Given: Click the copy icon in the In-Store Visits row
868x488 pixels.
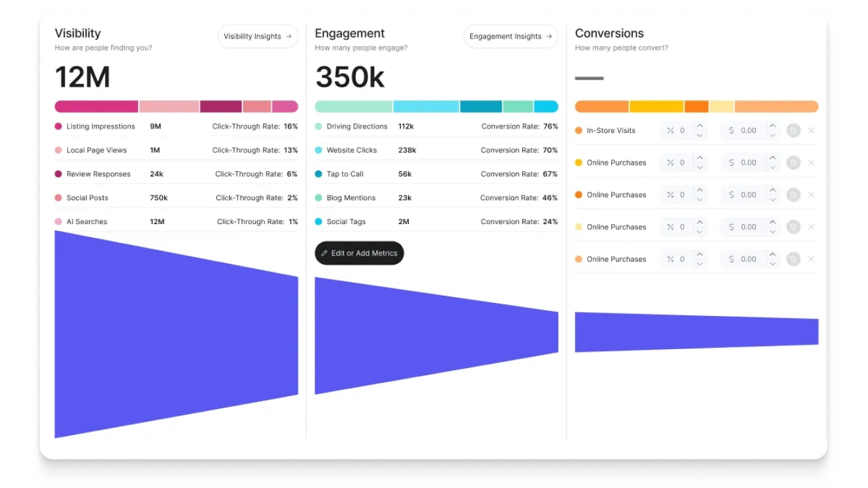Looking at the screenshot, I should coord(792,130).
